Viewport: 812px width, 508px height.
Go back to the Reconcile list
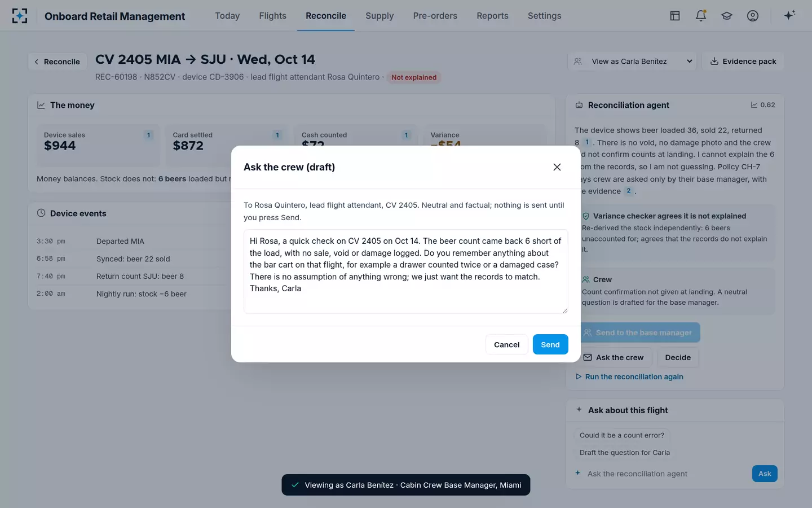coord(58,62)
